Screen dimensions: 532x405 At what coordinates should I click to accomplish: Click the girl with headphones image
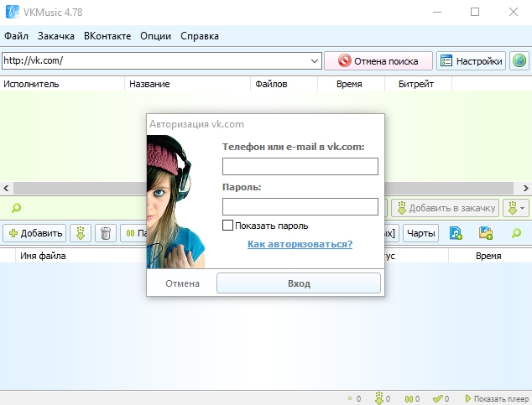[x=175, y=201]
